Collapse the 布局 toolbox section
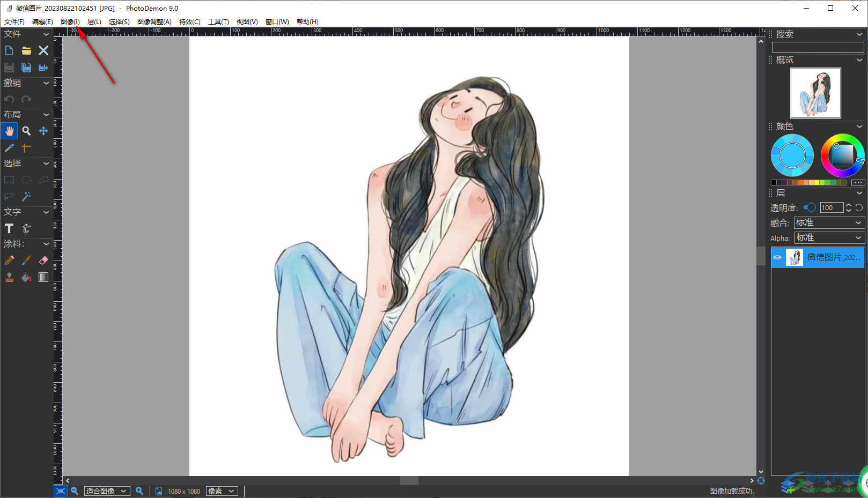The width and height of the screenshot is (868, 498). point(46,115)
